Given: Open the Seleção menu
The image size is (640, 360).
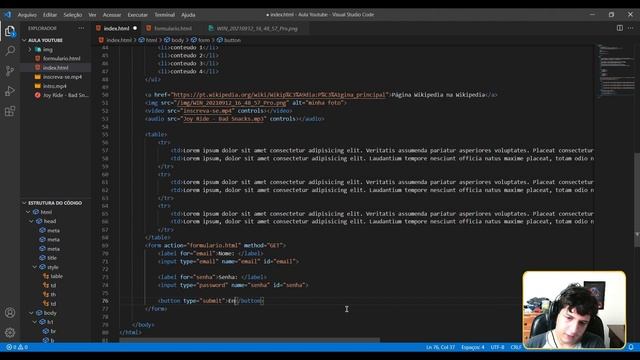Looking at the screenshot, I should (73, 15).
